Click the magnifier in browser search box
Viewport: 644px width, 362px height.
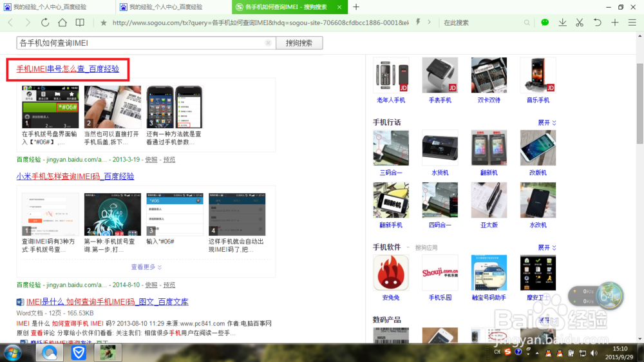pos(527,23)
